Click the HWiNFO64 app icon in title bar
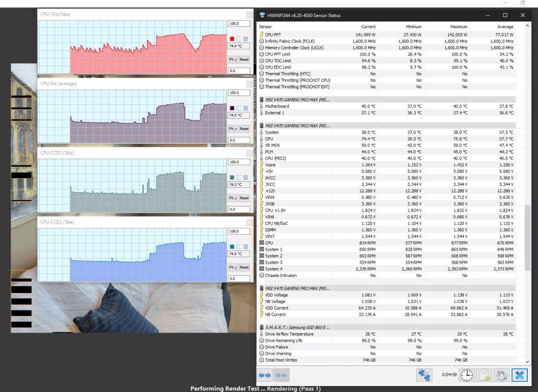The height and width of the screenshot is (392, 538). [x=262, y=15]
